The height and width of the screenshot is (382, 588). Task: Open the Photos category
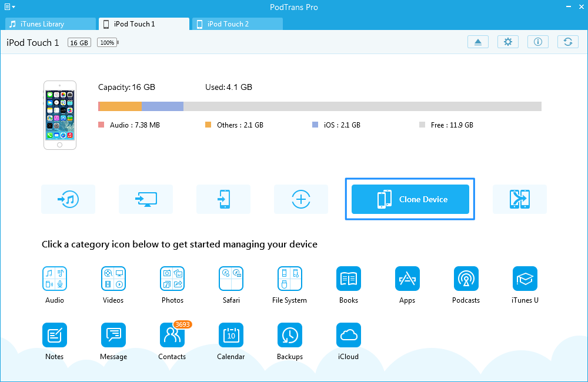coord(172,279)
